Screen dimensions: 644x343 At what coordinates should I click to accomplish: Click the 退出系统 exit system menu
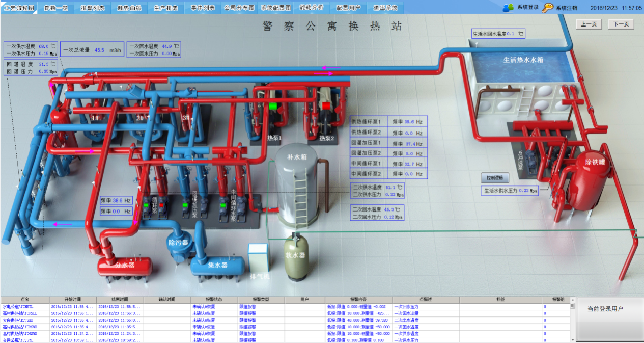coord(385,8)
